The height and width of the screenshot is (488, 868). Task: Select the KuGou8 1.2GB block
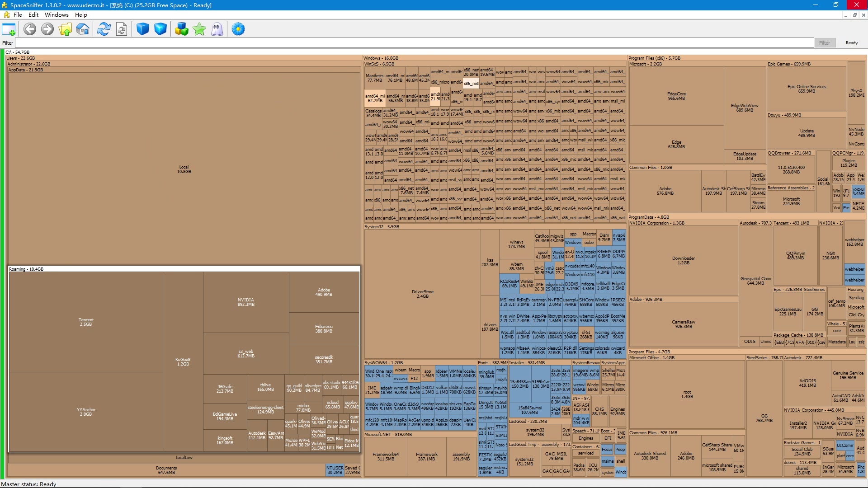183,361
